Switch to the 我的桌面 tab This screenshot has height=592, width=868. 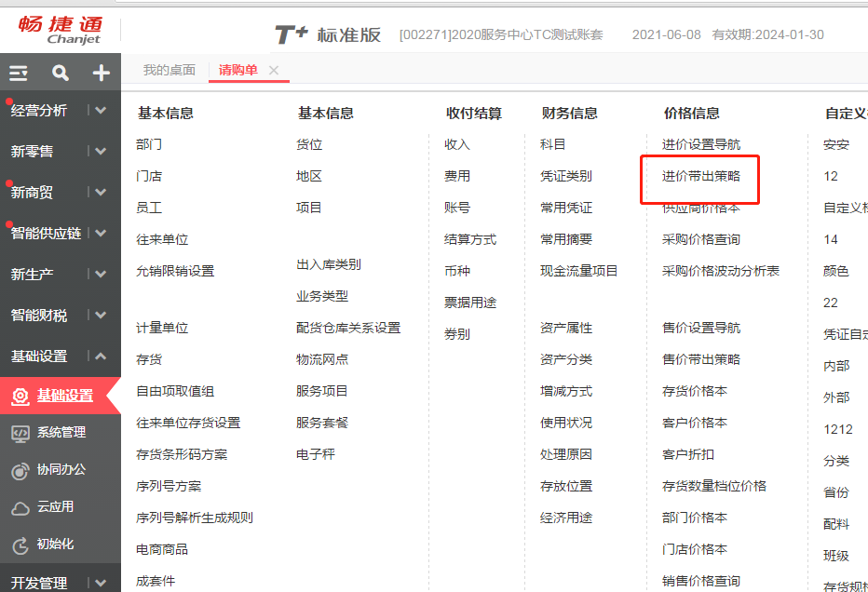(x=170, y=70)
